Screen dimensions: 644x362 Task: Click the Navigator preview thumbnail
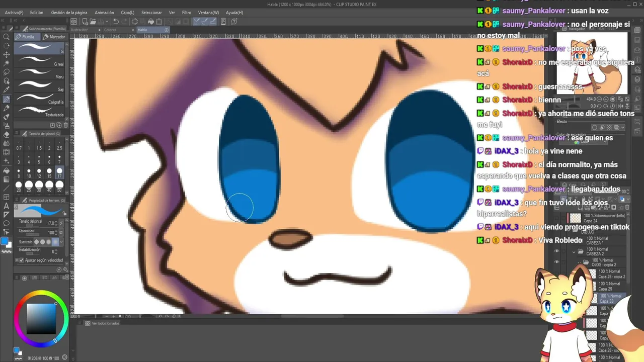(592, 63)
